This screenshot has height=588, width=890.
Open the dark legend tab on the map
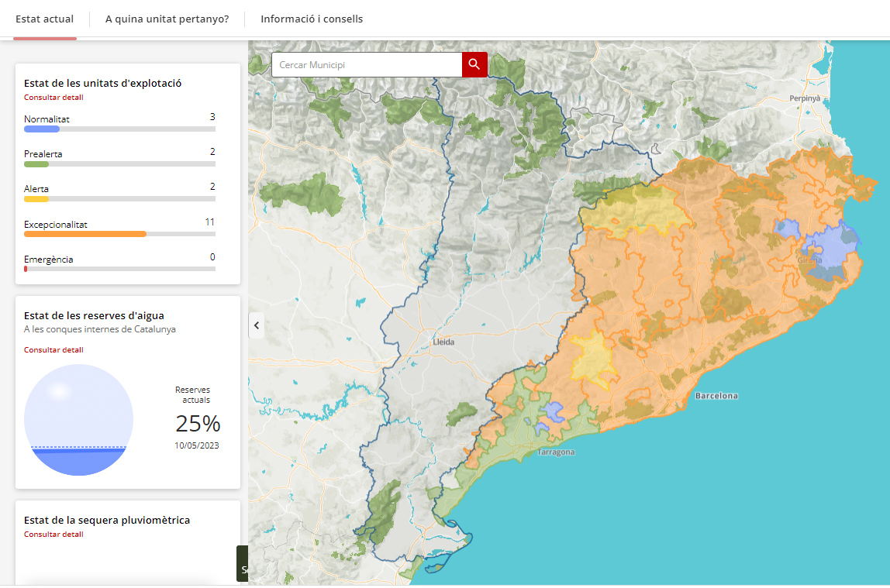[x=242, y=563]
